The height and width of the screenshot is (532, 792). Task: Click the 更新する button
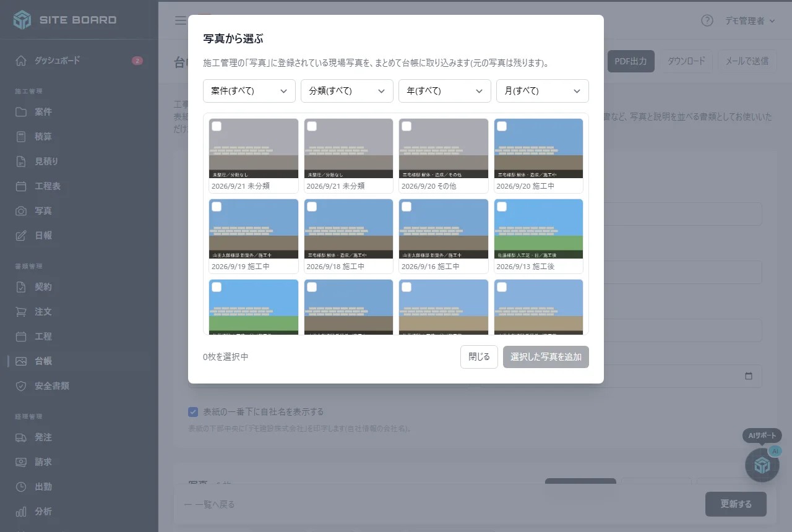point(736,504)
